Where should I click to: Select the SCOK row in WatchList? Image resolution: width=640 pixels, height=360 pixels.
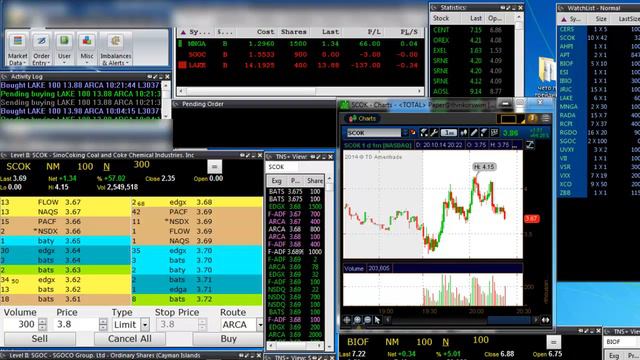(x=598, y=38)
